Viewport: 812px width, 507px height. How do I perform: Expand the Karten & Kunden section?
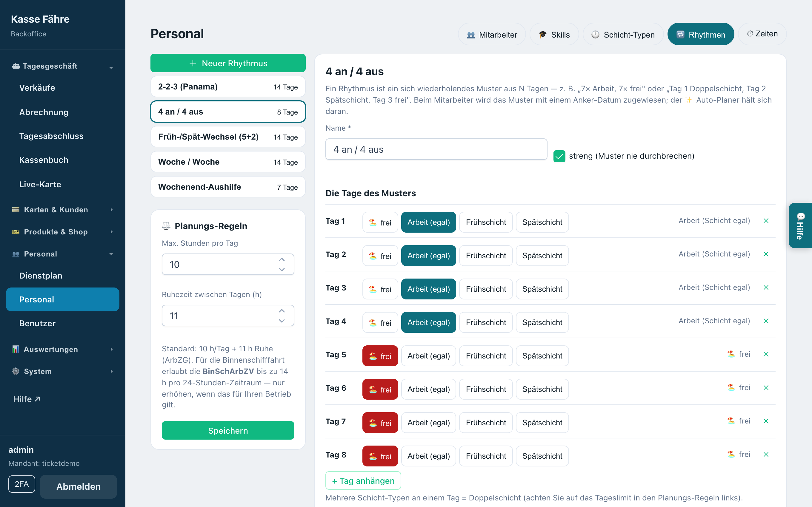click(62, 210)
